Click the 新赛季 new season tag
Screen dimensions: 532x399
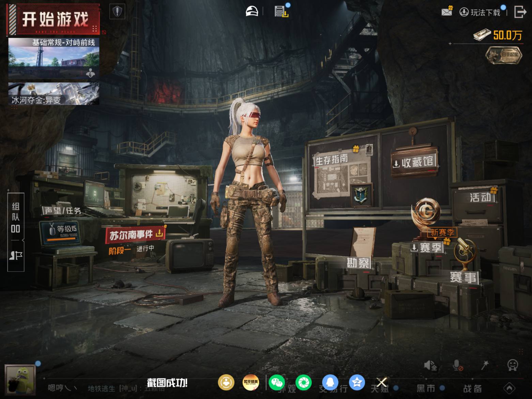pos(442,233)
